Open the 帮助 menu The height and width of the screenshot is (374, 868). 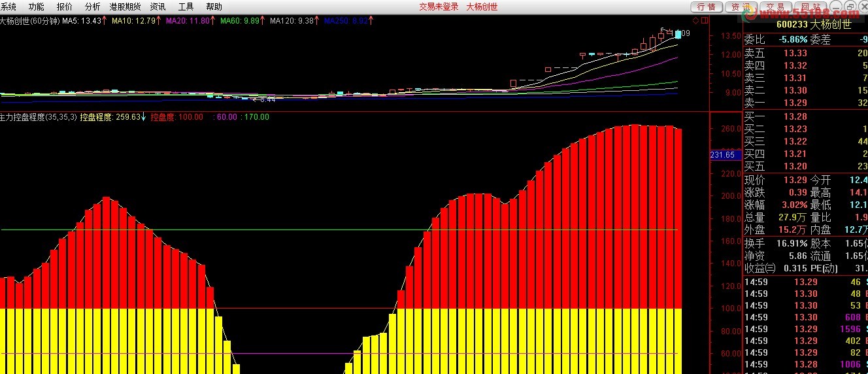click(x=214, y=7)
